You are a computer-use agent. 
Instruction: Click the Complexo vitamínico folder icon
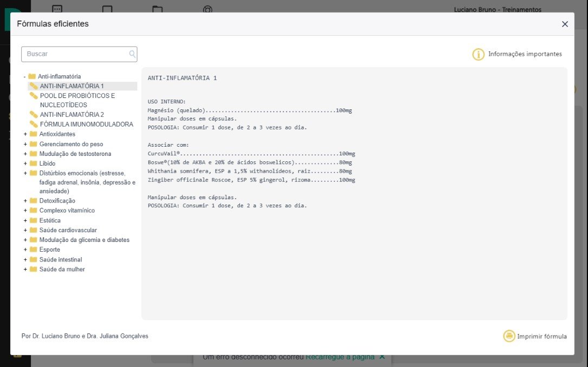click(x=34, y=211)
